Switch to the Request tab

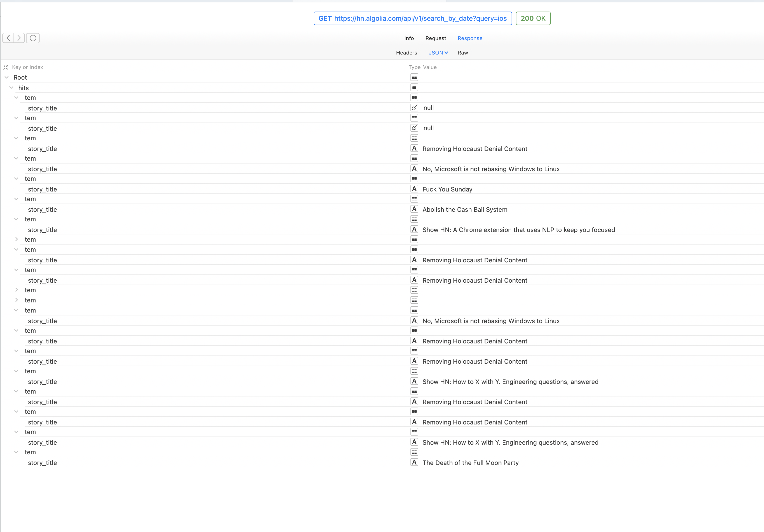(436, 38)
